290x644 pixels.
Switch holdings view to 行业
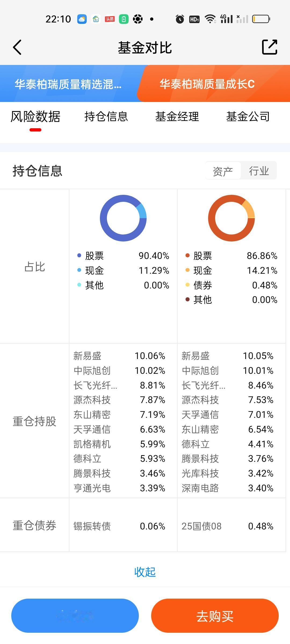tap(259, 171)
